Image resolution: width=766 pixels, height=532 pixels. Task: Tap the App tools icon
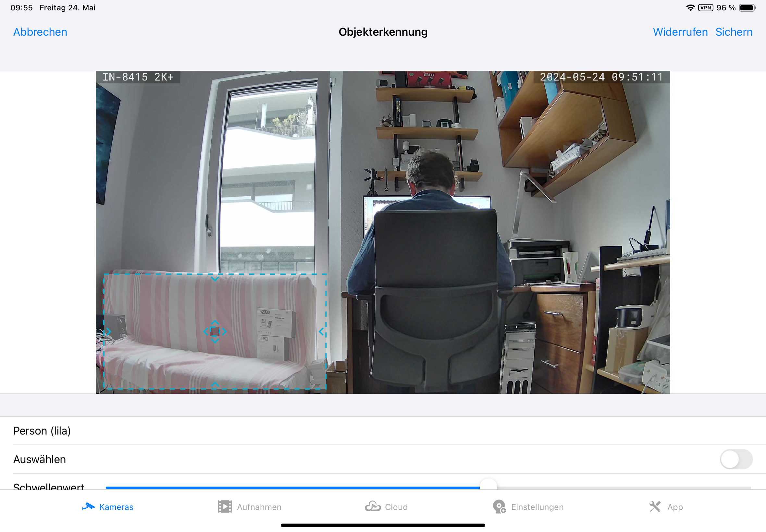point(655,507)
